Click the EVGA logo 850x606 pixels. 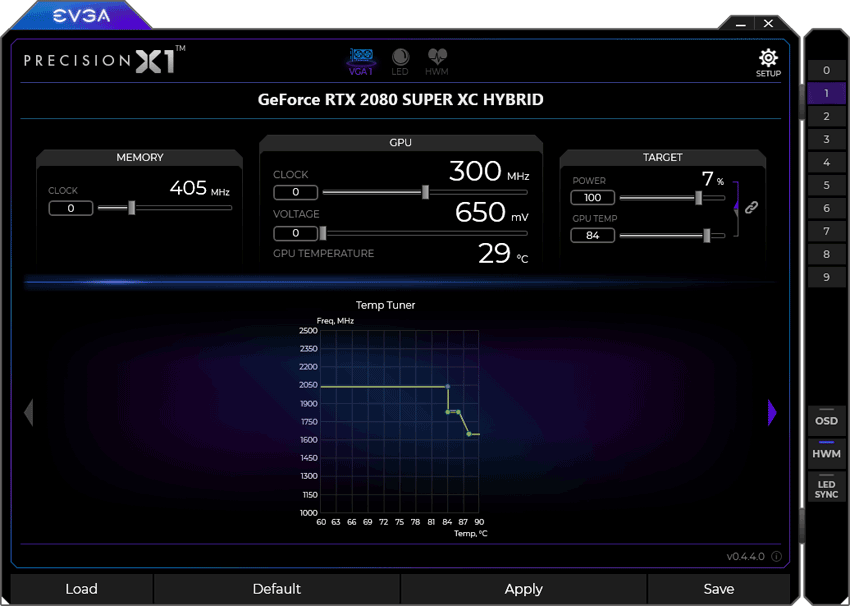coord(81,16)
